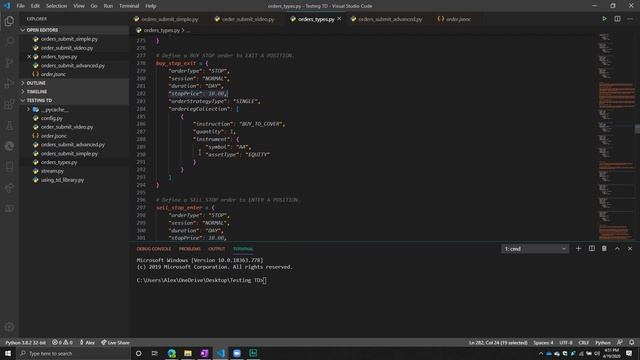Click the feedback icon in status bar
The width and height of the screenshot is (640, 360).
(x=620, y=342)
